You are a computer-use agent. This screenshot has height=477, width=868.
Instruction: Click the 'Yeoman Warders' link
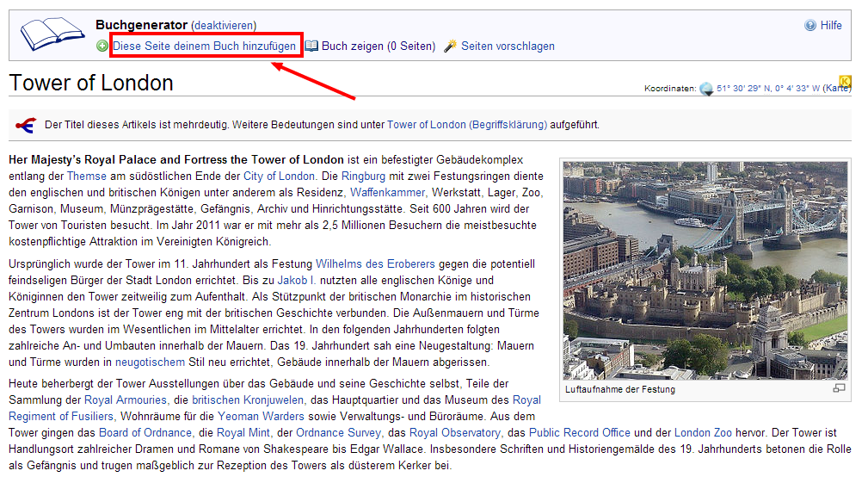(x=261, y=416)
